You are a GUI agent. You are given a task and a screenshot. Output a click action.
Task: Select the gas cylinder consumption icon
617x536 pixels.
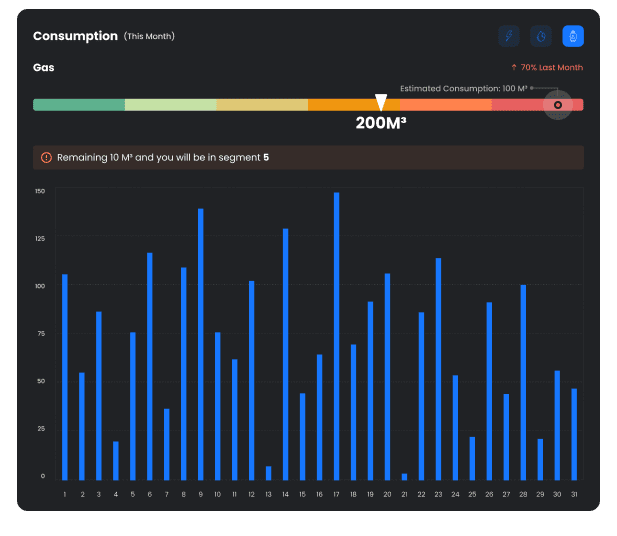573,37
